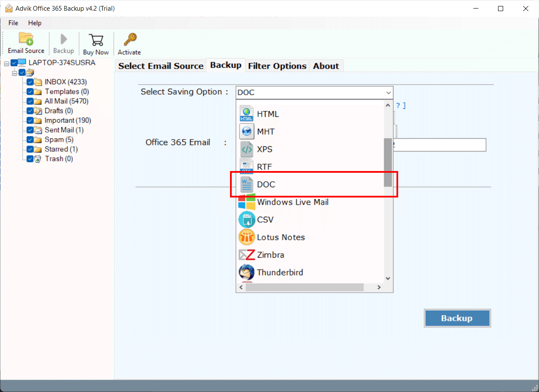Open the File menu
539x392 pixels.
point(13,23)
